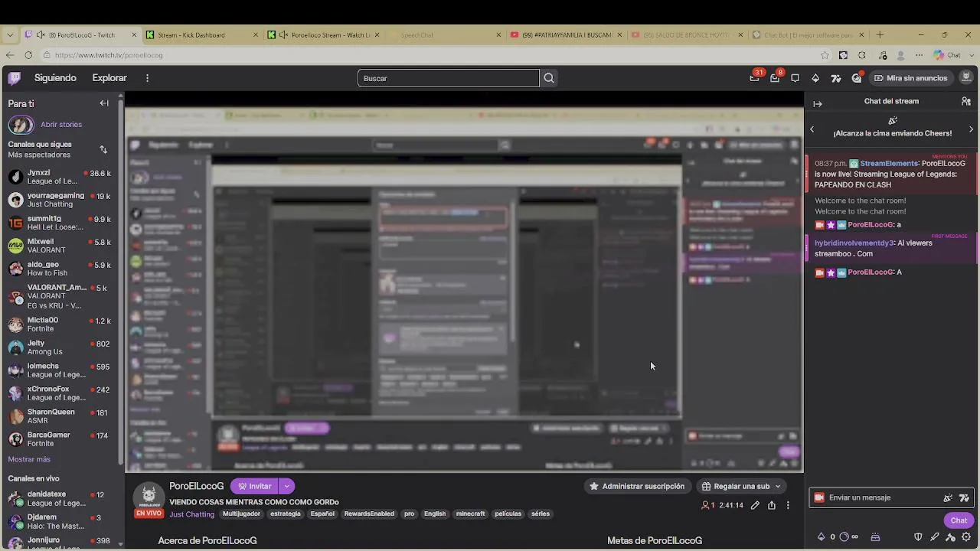Open the Siguiendo navigation item

coord(55,78)
